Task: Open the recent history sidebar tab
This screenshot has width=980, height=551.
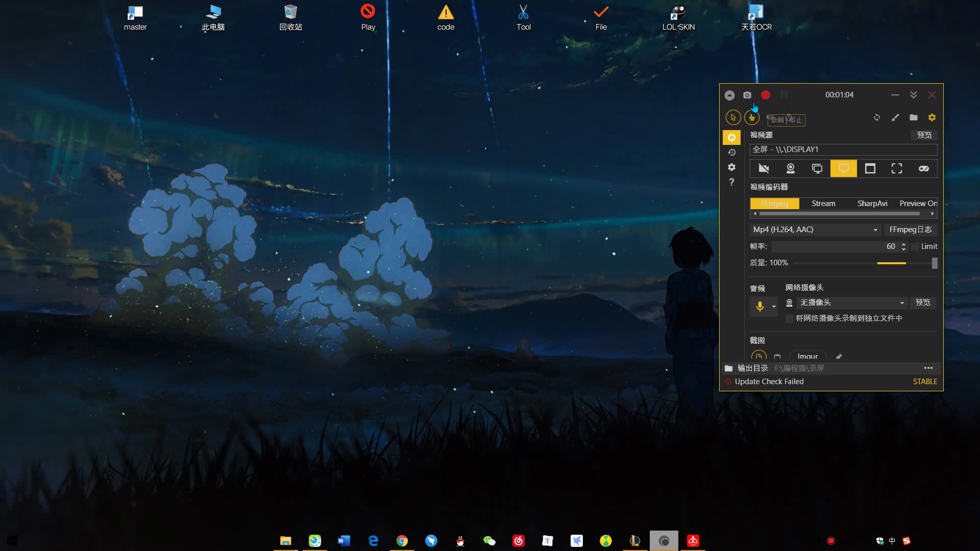Action: coord(731,152)
